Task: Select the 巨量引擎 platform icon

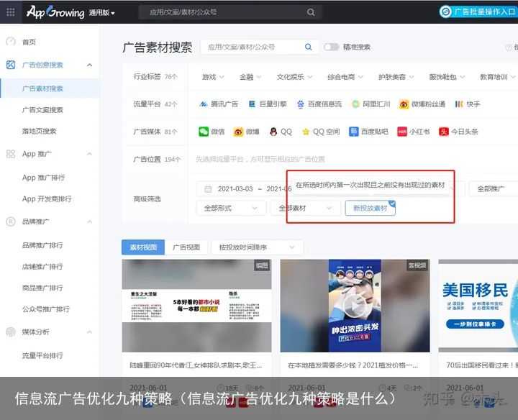Action: (x=252, y=104)
